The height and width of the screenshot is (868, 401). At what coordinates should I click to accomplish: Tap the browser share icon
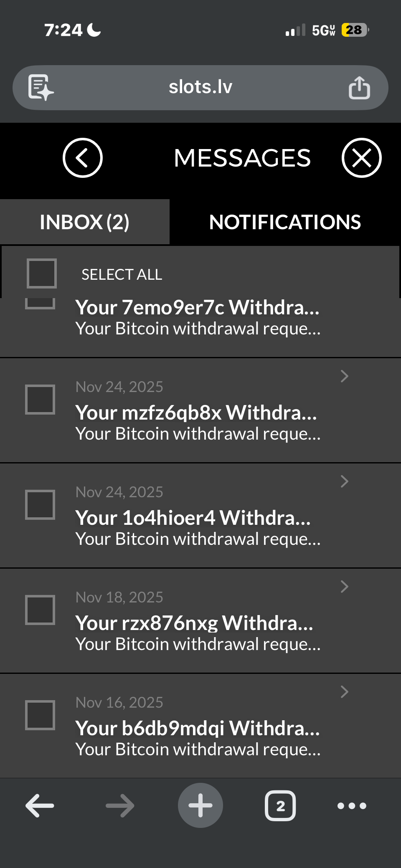pos(359,88)
